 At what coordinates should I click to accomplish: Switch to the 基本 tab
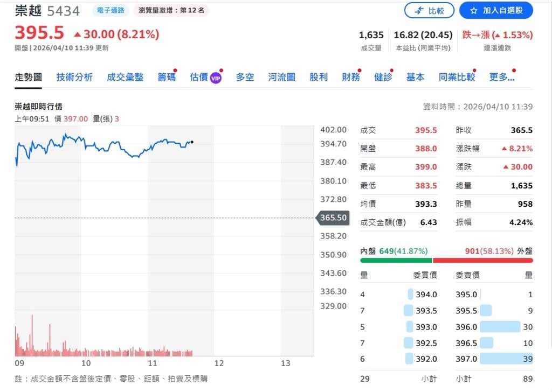point(415,76)
